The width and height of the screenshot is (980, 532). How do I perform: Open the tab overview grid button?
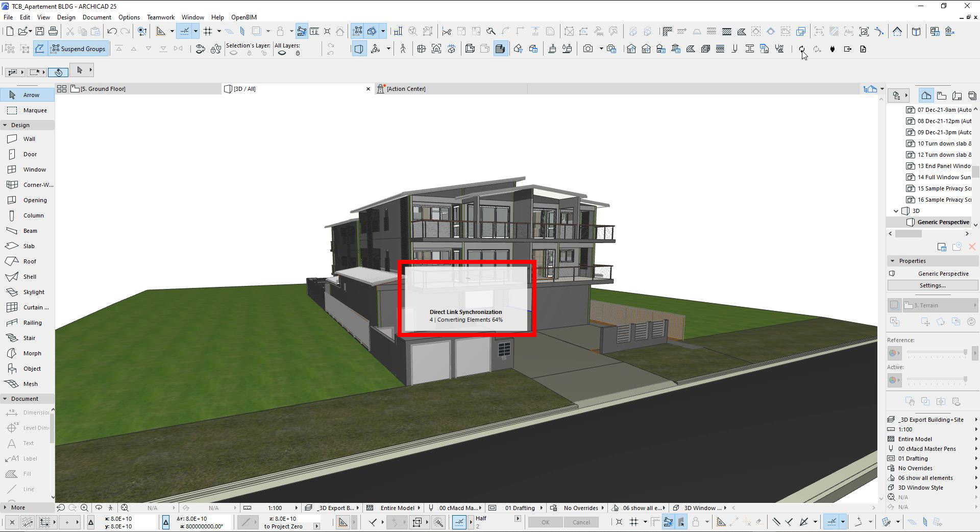pos(62,89)
